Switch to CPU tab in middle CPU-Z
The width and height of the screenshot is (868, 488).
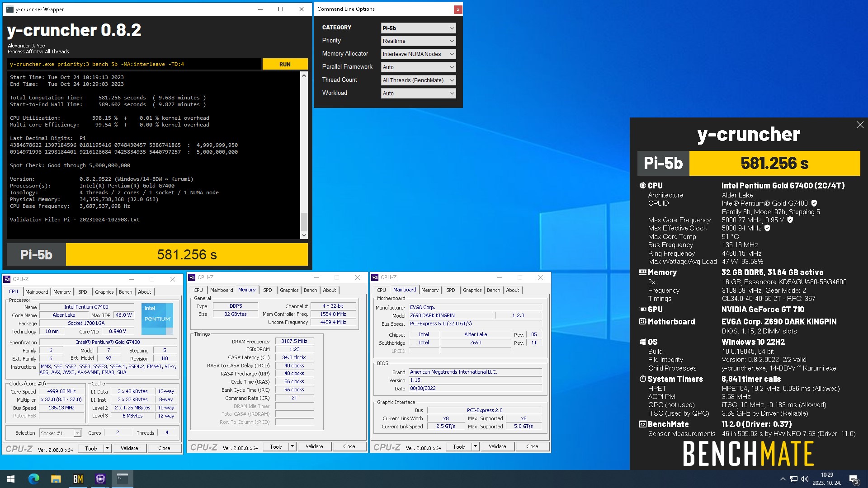[x=198, y=290]
